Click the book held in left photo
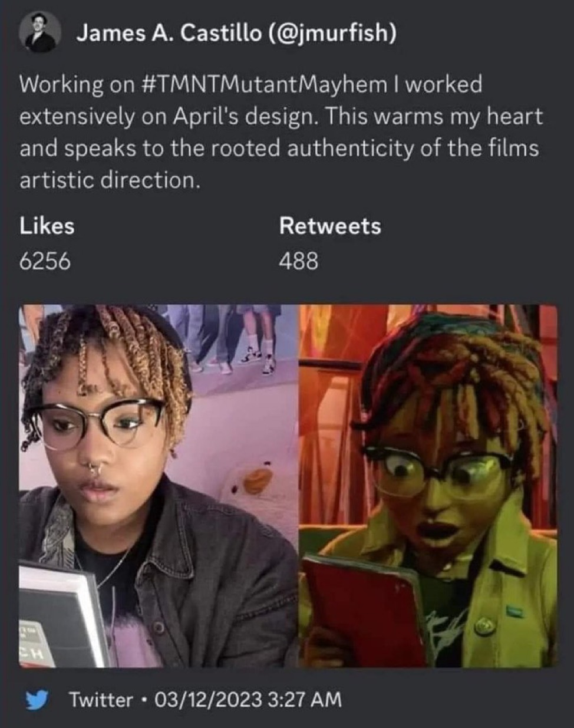Viewport: 574px width, 728px height. (x=59, y=616)
